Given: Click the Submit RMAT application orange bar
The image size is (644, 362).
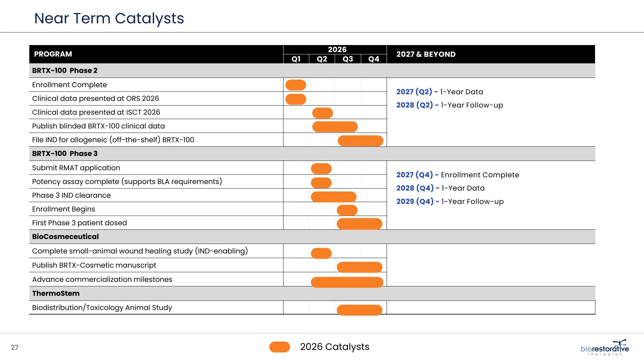Looking at the screenshot, I should pyautogui.click(x=321, y=168).
